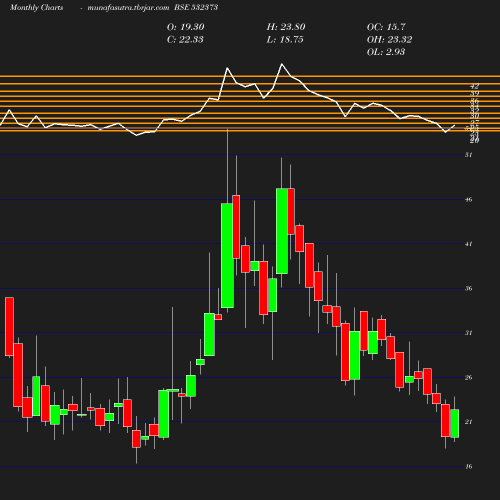Viewport: 500px width, 500px height.
Task: Click the most recent green candlestick
Action: (x=455, y=423)
